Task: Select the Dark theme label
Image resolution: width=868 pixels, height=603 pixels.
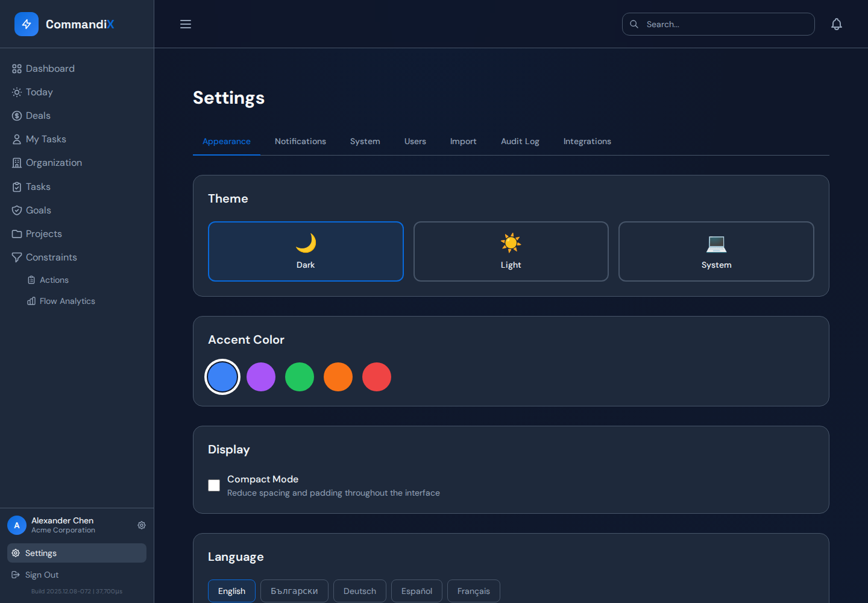Action: [306, 265]
